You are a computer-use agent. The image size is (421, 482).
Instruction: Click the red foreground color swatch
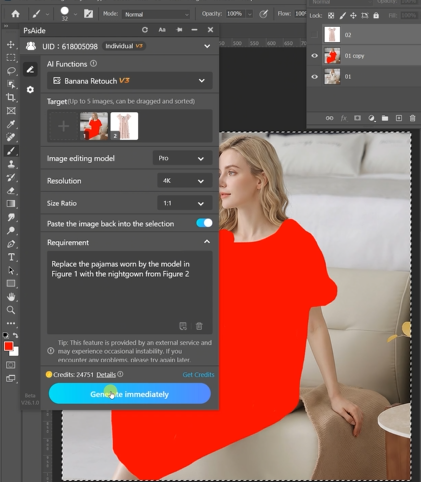pyautogui.click(x=9, y=346)
